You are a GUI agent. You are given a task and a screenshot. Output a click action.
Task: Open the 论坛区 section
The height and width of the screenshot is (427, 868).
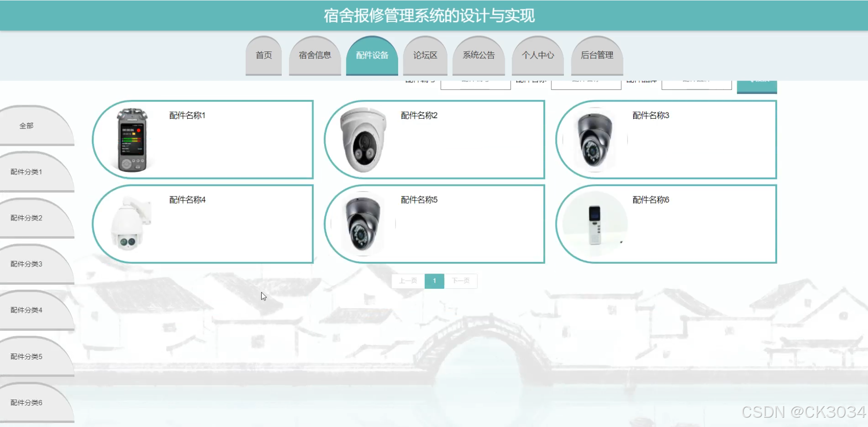[x=425, y=55]
